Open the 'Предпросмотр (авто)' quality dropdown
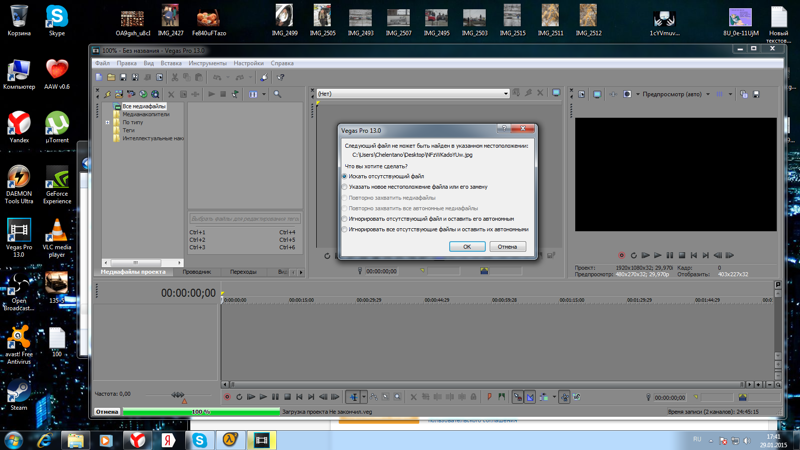Image resolution: width=800 pixels, height=450 pixels. click(708, 94)
